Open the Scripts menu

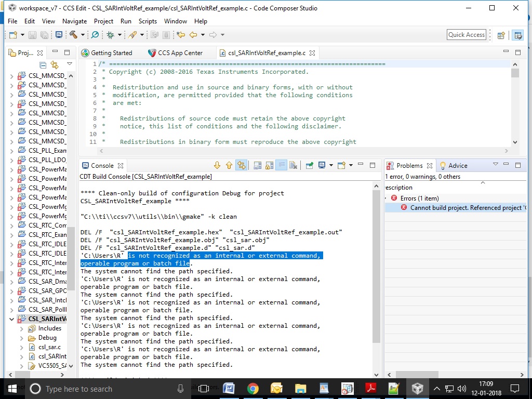[x=148, y=21]
